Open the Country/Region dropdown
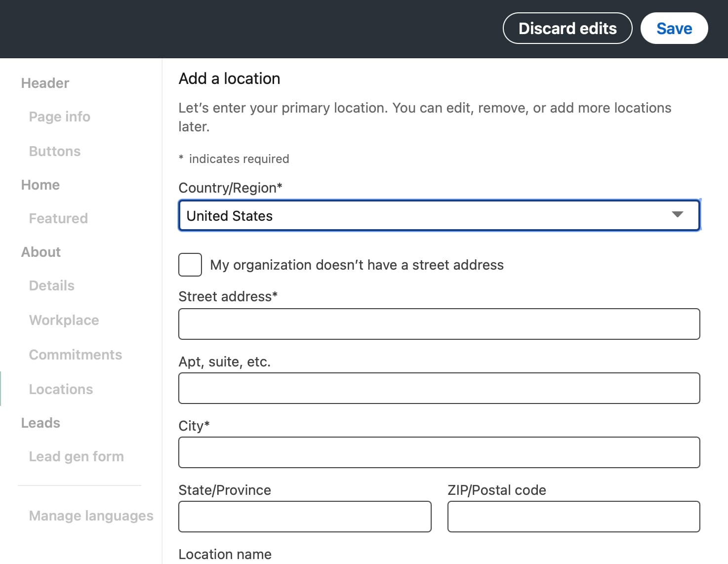Image resolution: width=728 pixels, height=564 pixels. tap(439, 215)
